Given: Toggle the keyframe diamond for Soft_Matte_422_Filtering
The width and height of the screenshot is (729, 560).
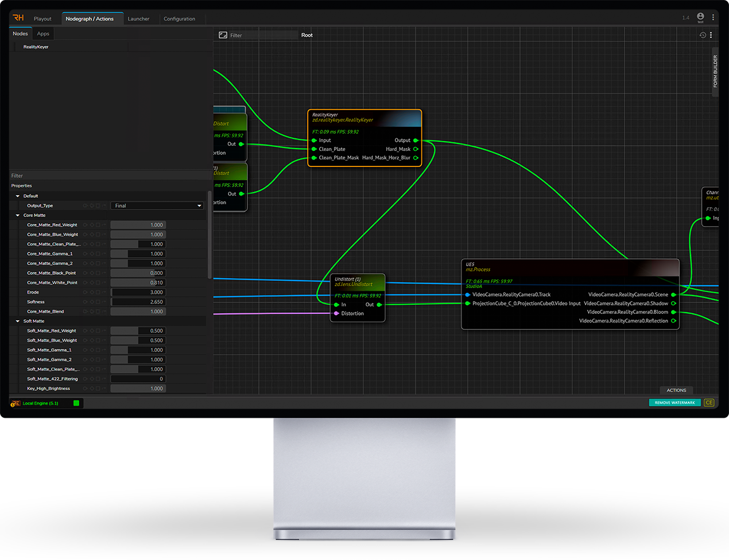Looking at the screenshot, I should [x=92, y=379].
